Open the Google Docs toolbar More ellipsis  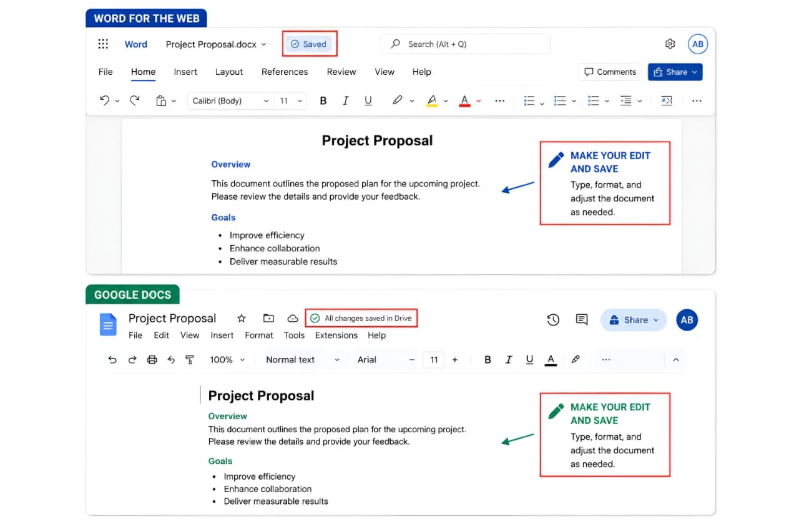click(605, 360)
